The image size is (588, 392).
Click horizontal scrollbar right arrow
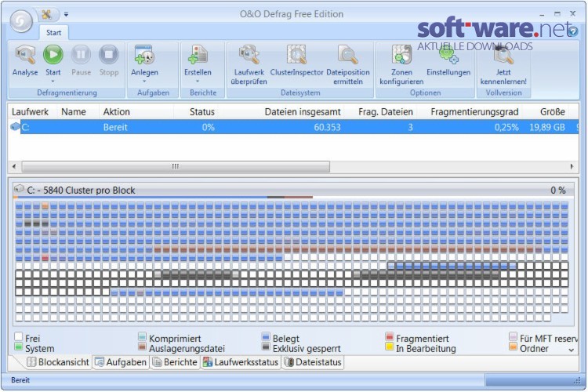pos(572,166)
